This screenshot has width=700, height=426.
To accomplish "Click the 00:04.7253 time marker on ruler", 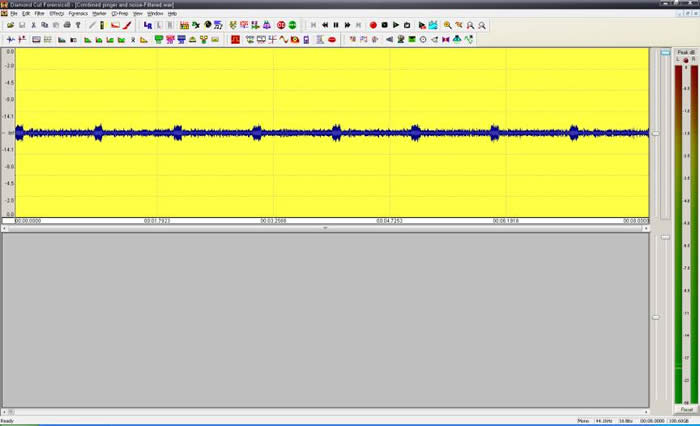I will click(389, 221).
